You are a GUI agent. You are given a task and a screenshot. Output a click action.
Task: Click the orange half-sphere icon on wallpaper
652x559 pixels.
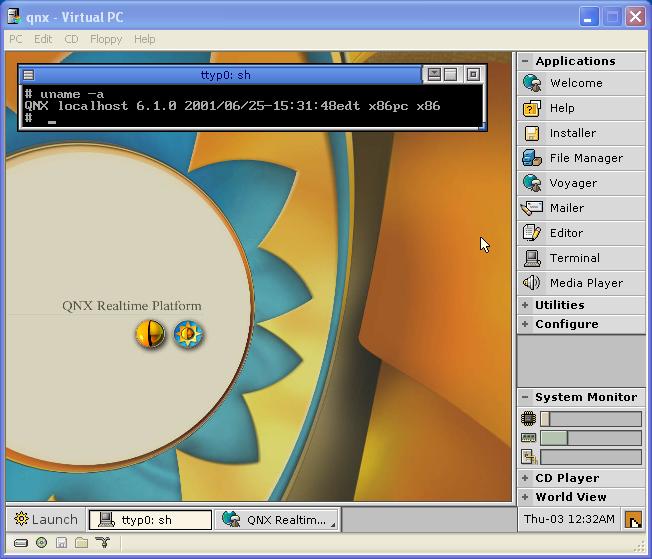(x=151, y=334)
